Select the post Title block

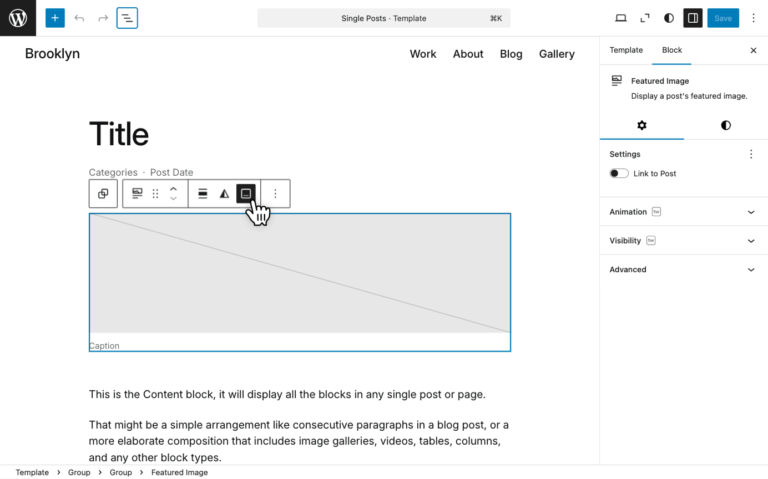[x=119, y=134]
